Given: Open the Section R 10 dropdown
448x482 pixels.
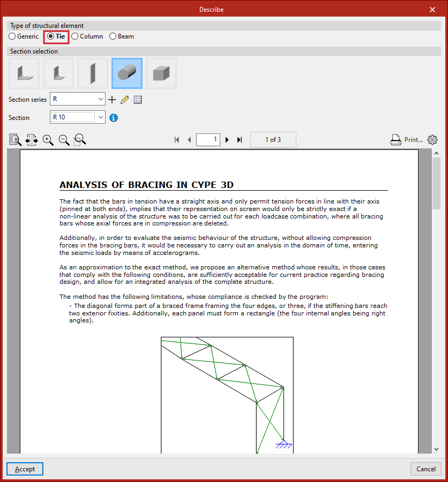Looking at the screenshot, I should coord(78,117).
